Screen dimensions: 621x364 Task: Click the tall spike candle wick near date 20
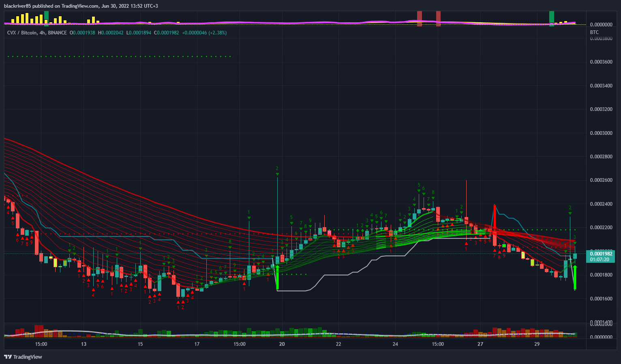pos(277,217)
